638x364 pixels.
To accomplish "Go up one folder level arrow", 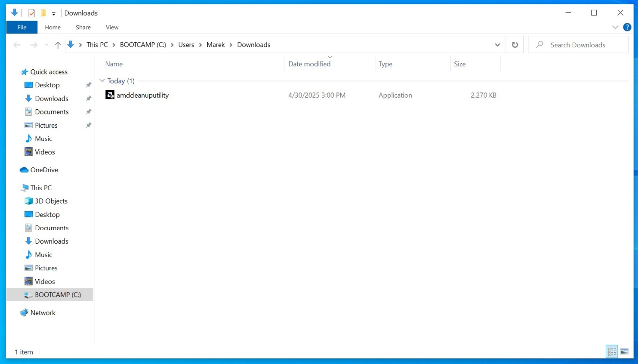I will 58,45.
